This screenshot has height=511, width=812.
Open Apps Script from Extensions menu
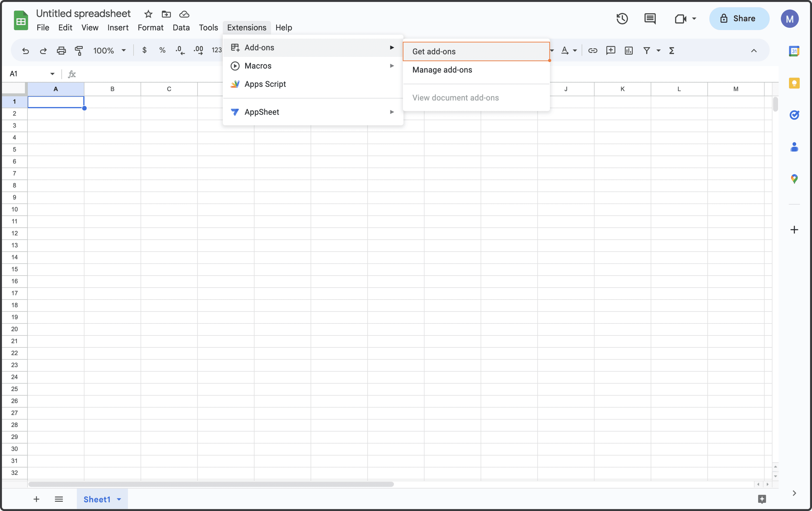pos(265,84)
